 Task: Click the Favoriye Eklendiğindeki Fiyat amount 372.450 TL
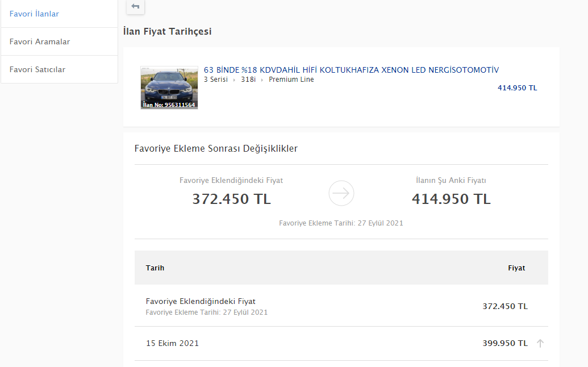coord(231,199)
